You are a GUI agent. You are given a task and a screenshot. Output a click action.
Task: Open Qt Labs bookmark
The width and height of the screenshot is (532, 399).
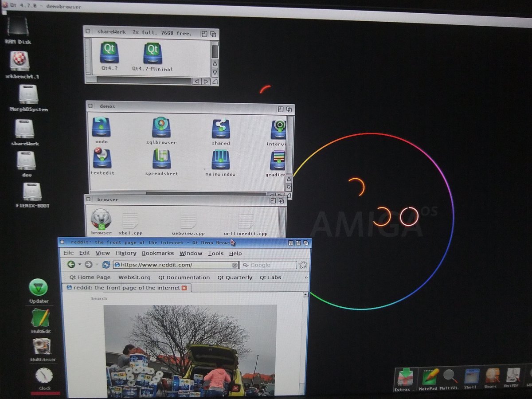270,278
